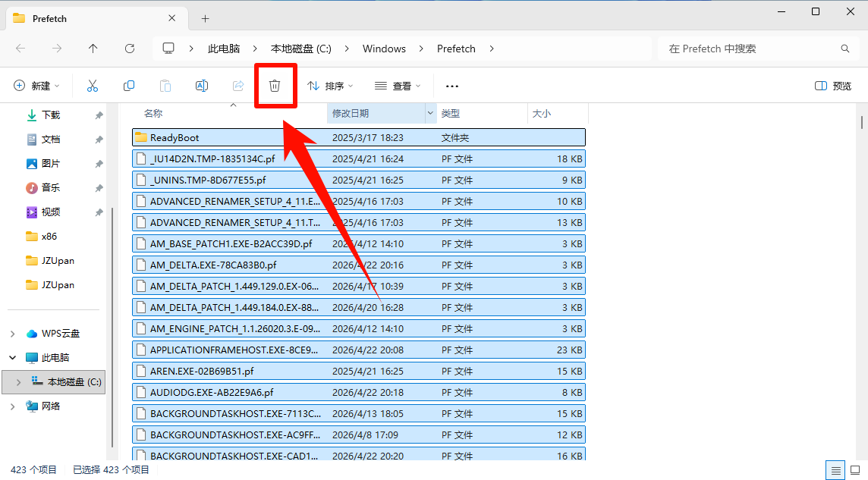The height and width of the screenshot is (480, 868).
Task: Unpin 图片 using its pin icon
Action: [99, 164]
